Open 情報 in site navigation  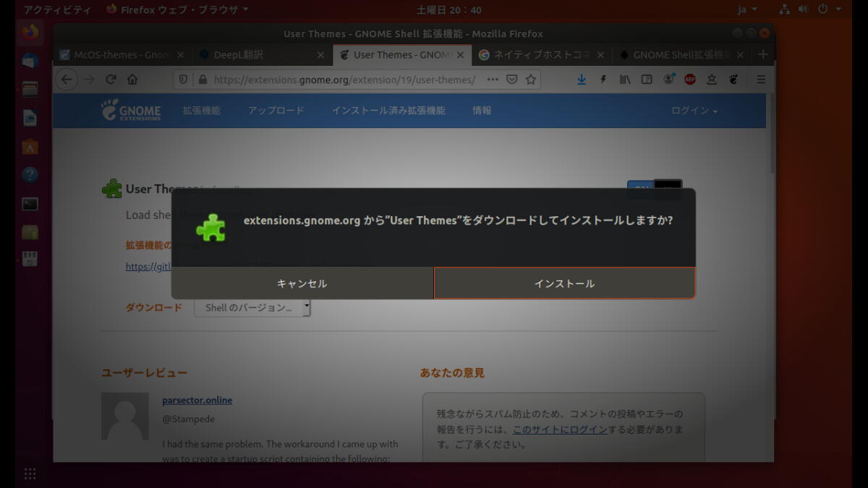coord(482,111)
